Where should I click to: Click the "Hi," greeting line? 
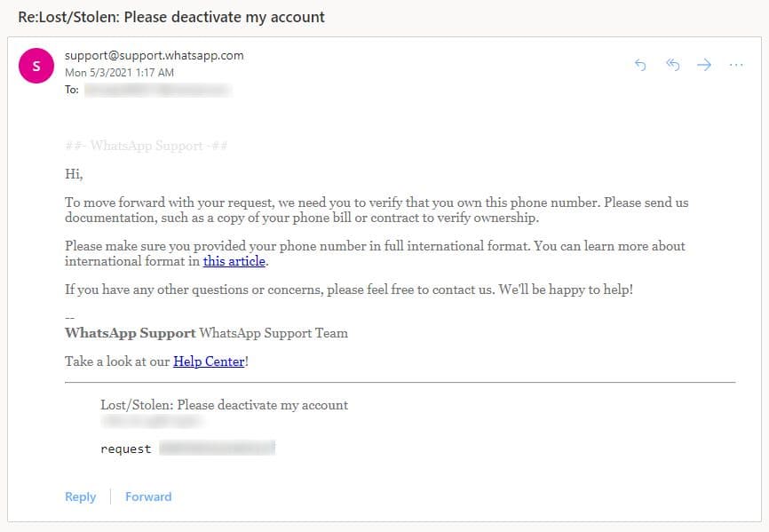pos(74,174)
